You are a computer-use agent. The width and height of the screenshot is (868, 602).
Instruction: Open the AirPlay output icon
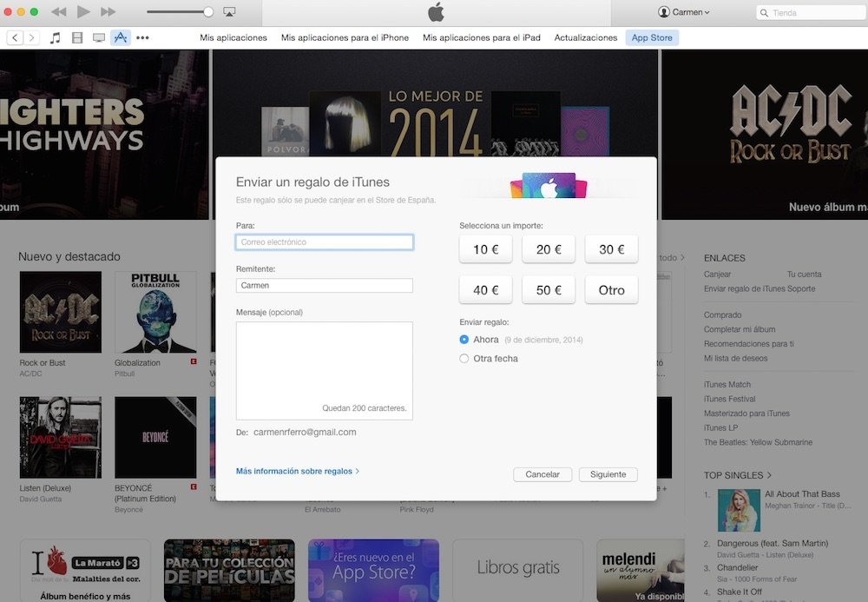(x=229, y=11)
